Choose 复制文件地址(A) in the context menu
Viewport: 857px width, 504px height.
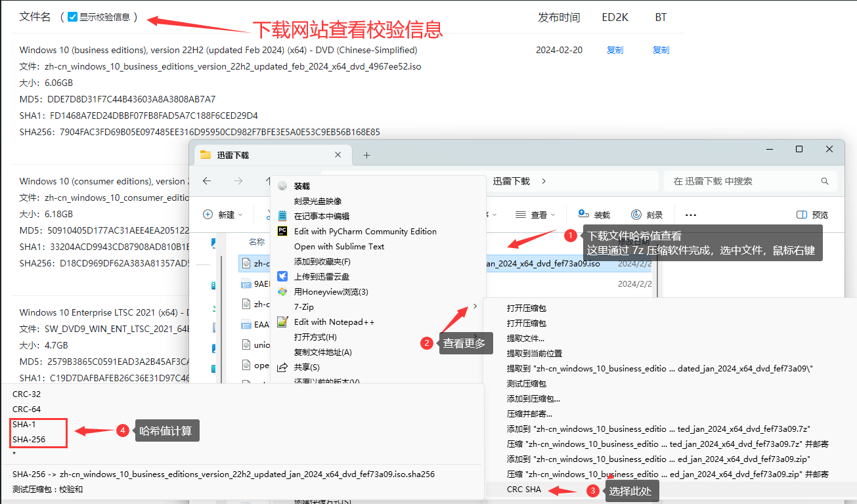(x=323, y=352)
